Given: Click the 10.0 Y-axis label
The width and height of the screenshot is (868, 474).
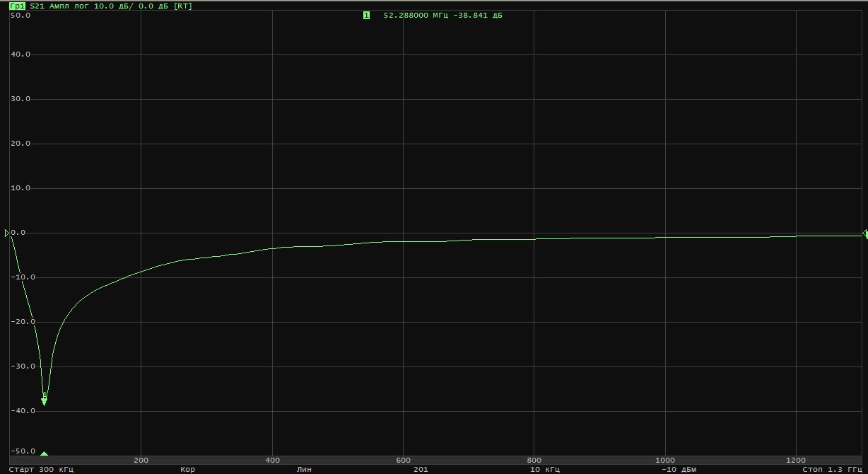Looking at the screenshot, I should pyautogui.click(x=20, y=188).
